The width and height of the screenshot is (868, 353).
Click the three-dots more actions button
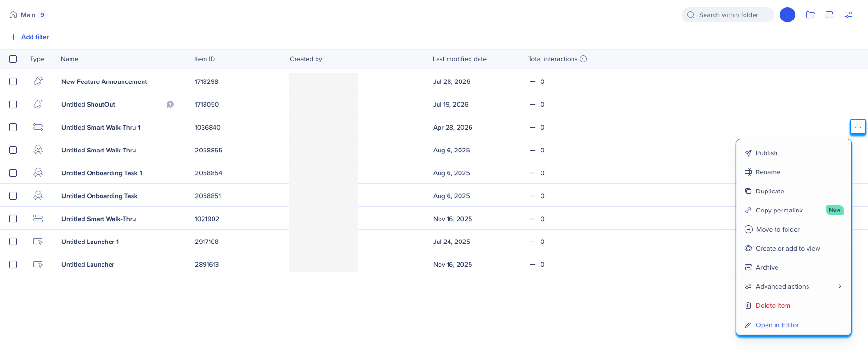(858, 127)
